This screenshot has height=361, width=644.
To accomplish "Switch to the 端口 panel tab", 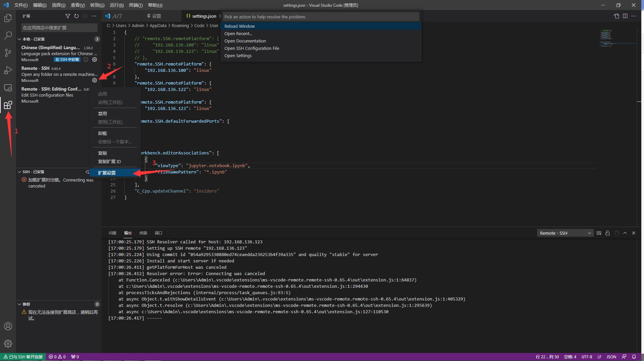I will 159,233.
